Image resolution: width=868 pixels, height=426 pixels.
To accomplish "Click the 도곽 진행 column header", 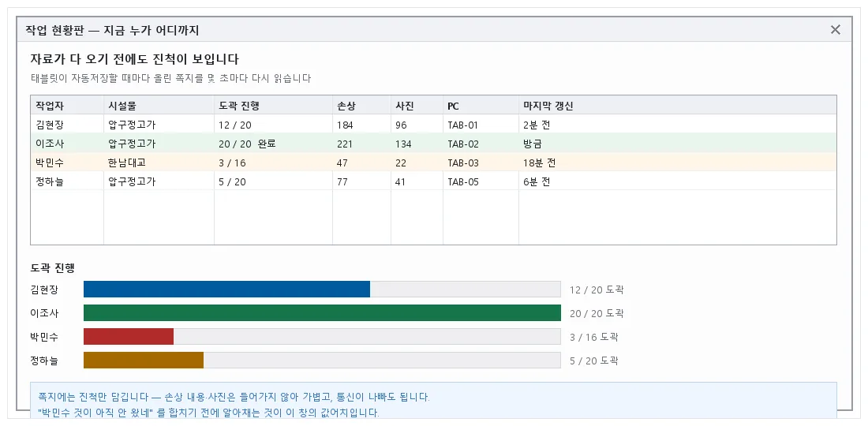I will tap(274, 105).
